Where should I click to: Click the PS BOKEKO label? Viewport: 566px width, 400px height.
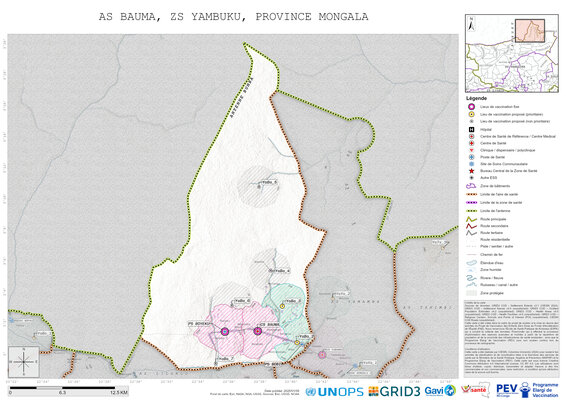coord(199,324)
